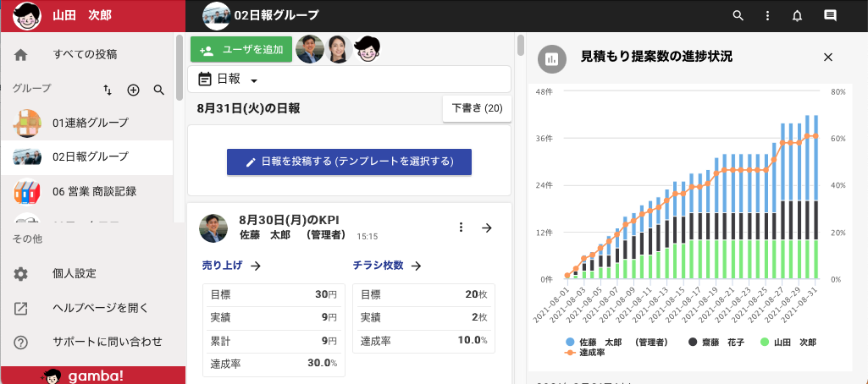Image resolution: width=868 pixels, height=384 pixels.
Task: Click the ユーザを追加 button
Action: pos(241,50)
